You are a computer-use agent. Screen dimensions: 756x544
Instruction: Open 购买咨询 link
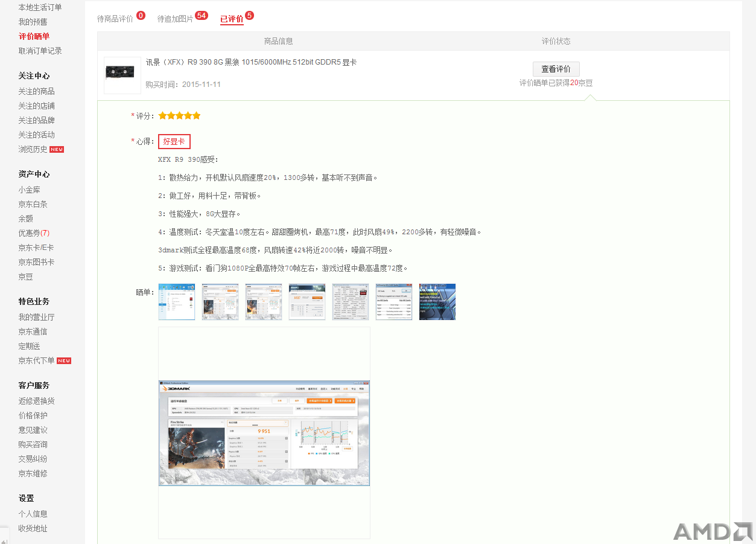(33, 444)
